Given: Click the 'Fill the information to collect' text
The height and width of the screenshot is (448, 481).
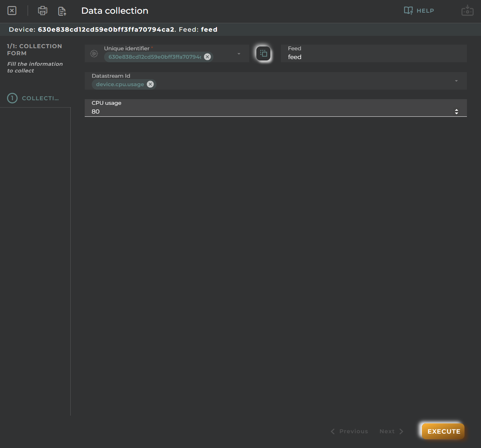Looking at the screenshot, I should click(x=35, y=67).
